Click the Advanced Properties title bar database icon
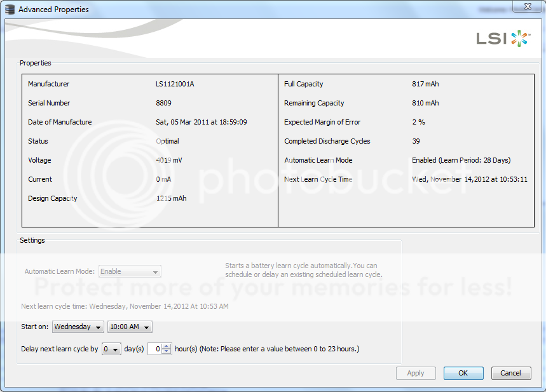 coord(10,10)
